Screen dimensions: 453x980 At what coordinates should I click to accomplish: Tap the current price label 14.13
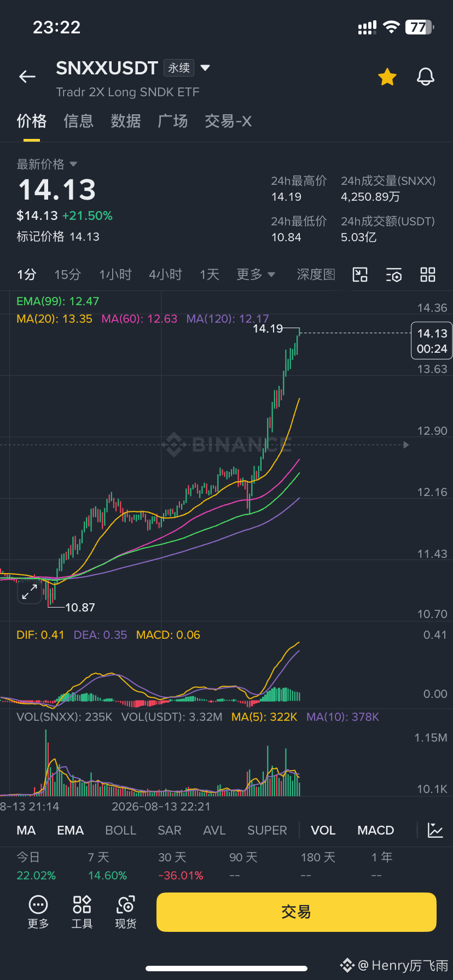tap(432, 341)
